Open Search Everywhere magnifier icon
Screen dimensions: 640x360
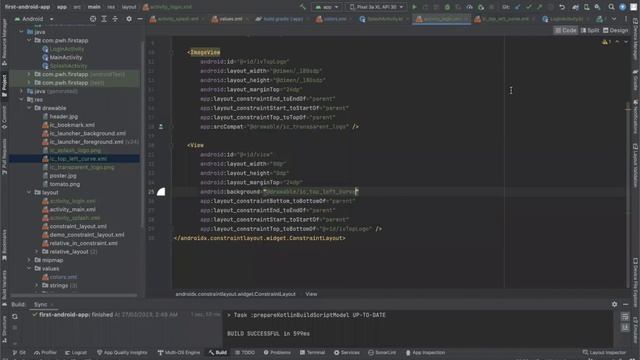(611, 7)
